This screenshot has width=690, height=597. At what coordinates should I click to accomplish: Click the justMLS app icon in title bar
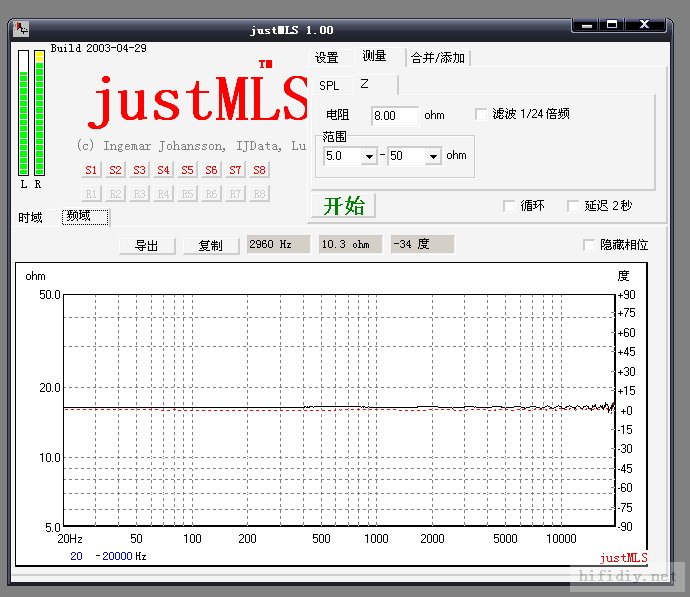[21, 30]
